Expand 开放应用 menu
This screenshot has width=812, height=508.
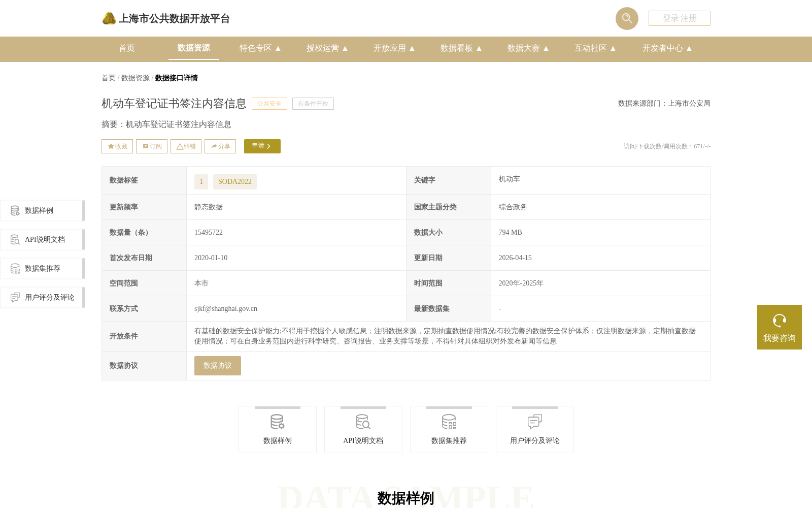[x=394, y=48]
